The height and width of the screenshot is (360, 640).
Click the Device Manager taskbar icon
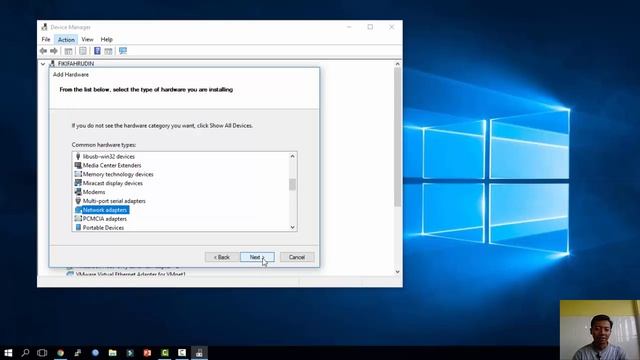click(x=199, y=353)
